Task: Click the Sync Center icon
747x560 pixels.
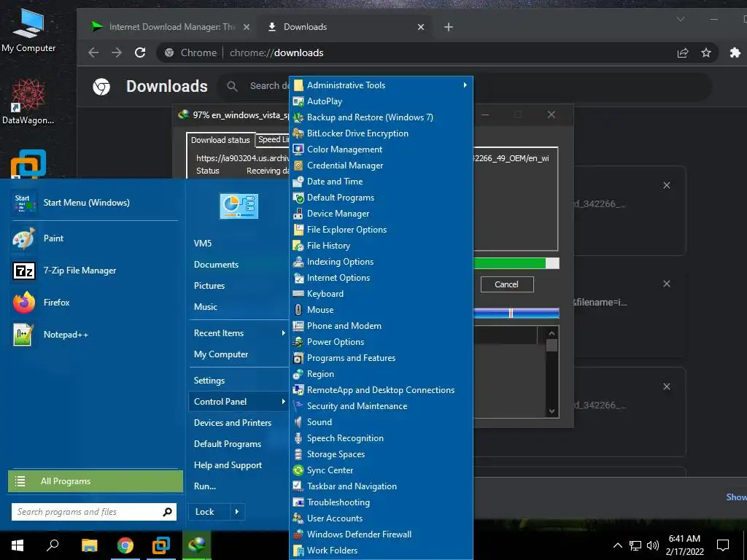Action: click(x=298, y=470)
